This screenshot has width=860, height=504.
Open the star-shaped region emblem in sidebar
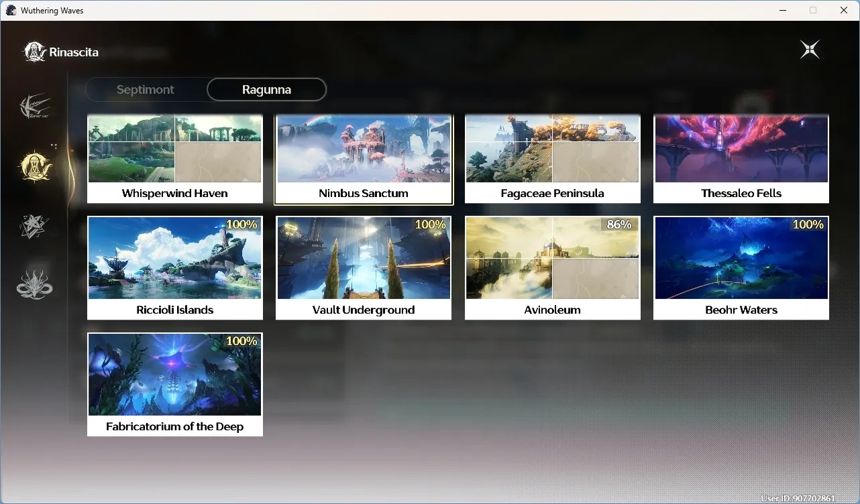34,226
